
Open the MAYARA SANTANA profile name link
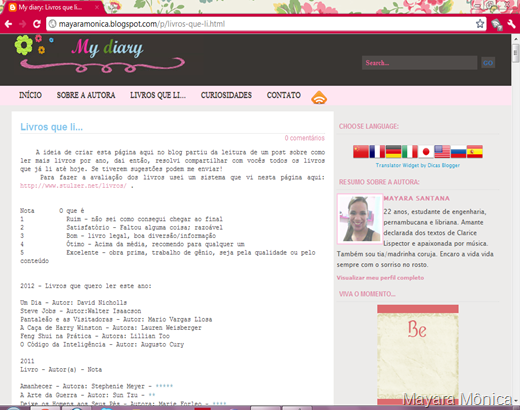(x=417, y=198)
